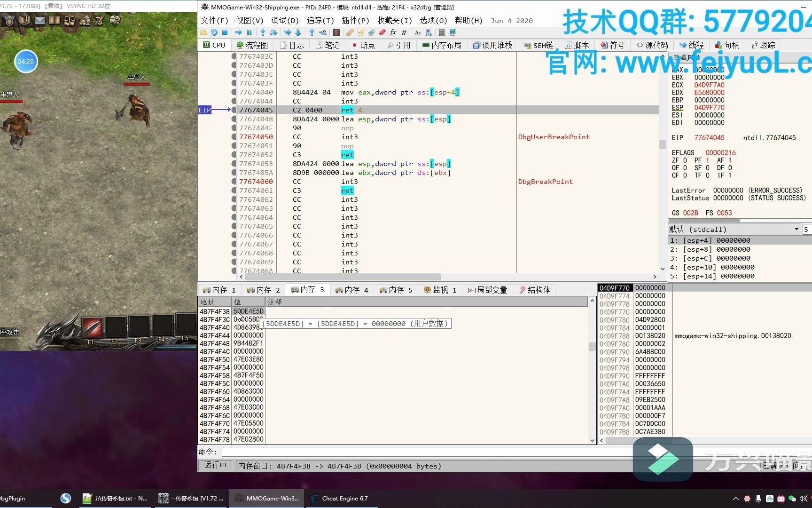Image resolution: width=812 pixels, height=508 pixels.
Task: Open the 传奇永恒 game taskbar item
Action: pos(192,499)
